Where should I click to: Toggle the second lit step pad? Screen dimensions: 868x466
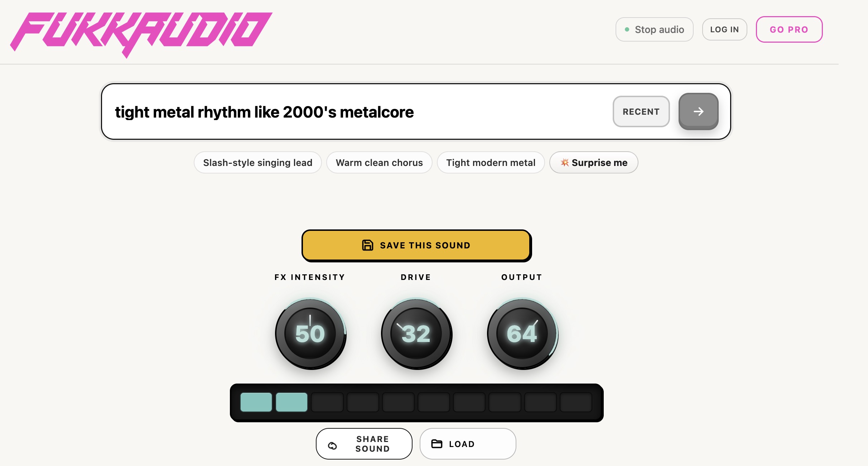pos(291,402)
